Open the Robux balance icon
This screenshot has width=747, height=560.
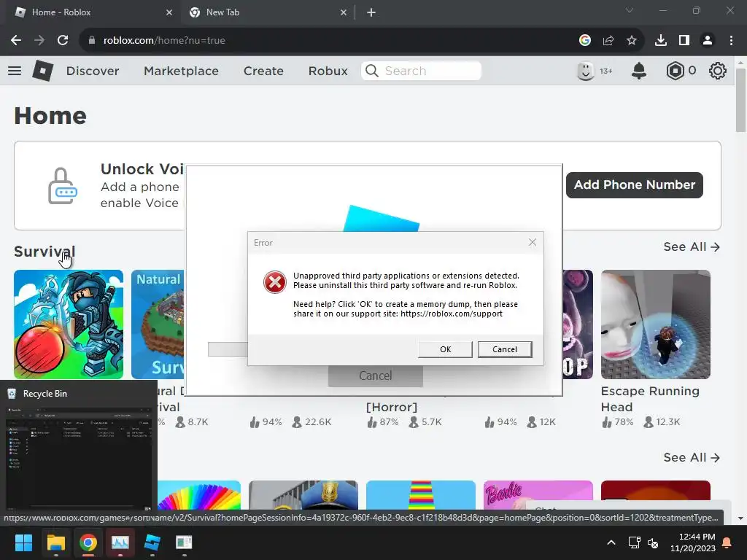coord(675,71)
